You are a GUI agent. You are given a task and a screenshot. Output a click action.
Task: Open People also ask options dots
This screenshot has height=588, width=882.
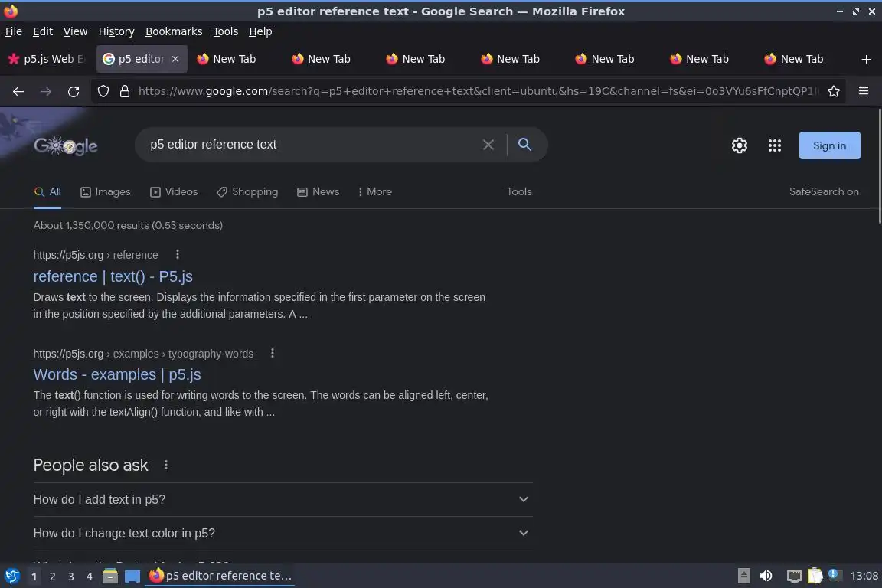[x=166, y=465]
